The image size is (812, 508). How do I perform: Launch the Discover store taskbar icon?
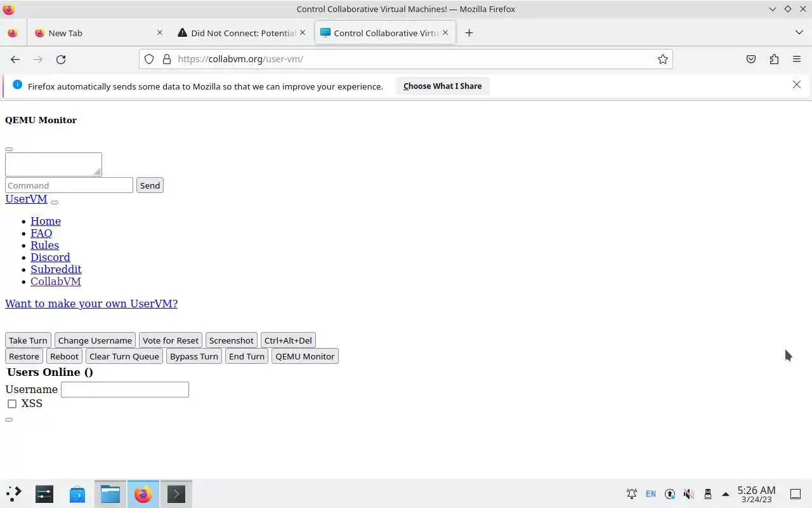[77, 493]
